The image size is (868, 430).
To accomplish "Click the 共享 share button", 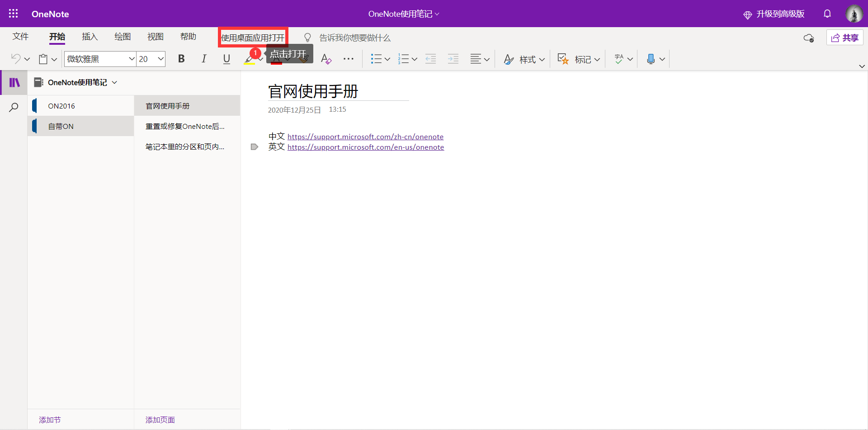I will point(845,38).
